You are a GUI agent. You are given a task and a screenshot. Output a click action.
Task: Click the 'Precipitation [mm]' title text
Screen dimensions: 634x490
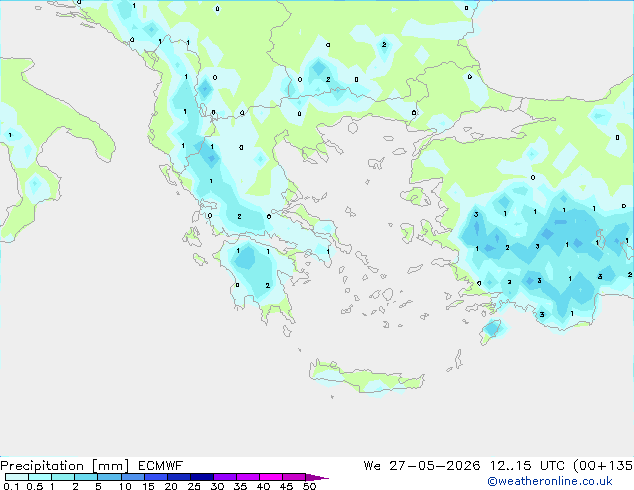click(x=64, y=466)
